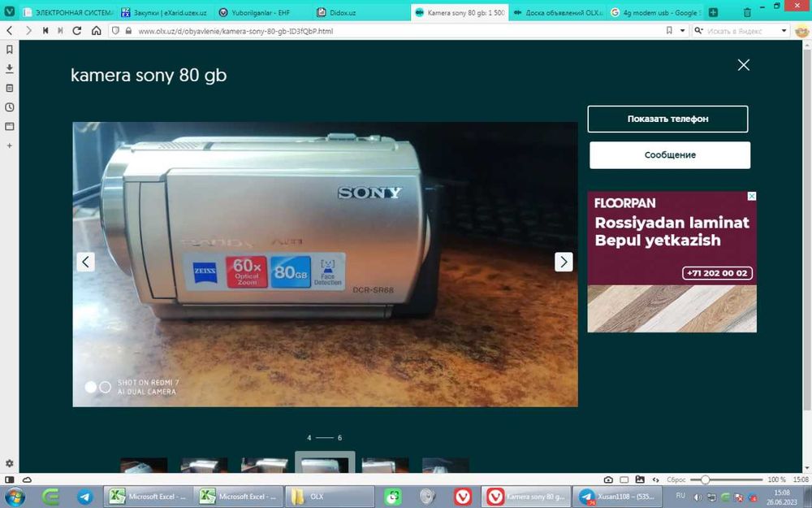Image resolution: width=812 pixels, height=508 pixels.
Task: Click the Сообщение button
Action: (x=670, y=155)
